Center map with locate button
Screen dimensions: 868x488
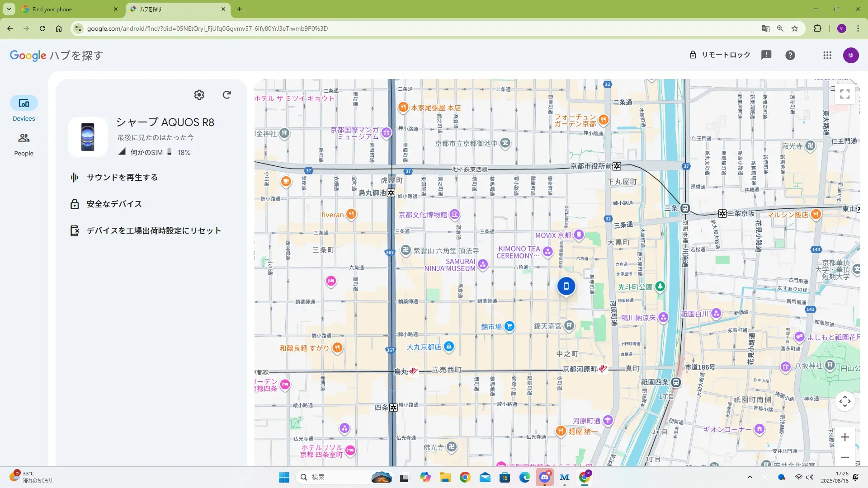pyautogui.click(x=844, y=401)
